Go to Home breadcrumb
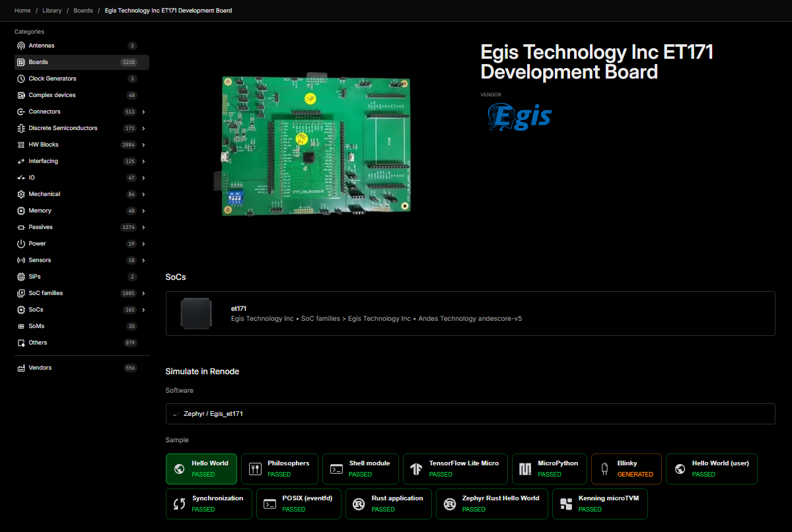Screen dimensions: 792x532 22,11
